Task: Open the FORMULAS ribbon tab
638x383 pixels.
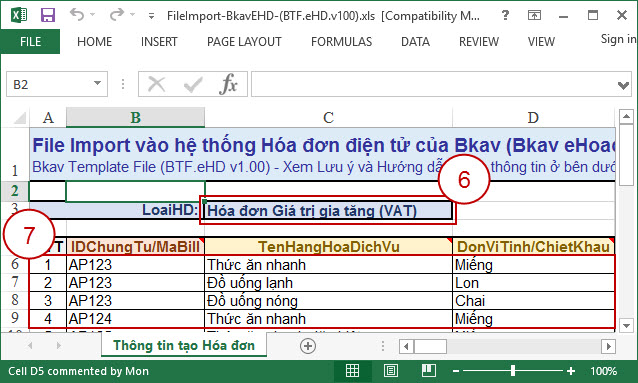Action: point(341,42)
